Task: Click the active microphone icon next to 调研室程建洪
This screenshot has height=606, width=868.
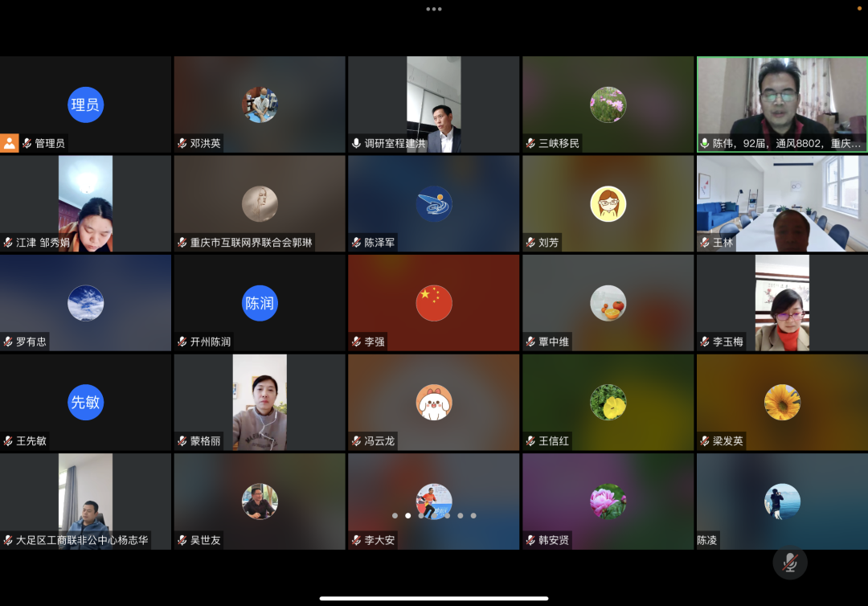Action: point(356,143)
